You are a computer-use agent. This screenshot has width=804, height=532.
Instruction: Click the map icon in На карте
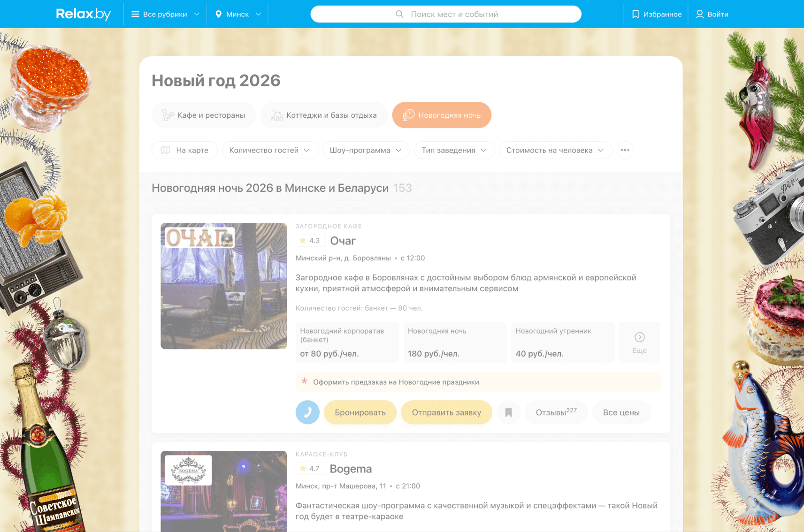pyautogui.click(x=165, y=150)
